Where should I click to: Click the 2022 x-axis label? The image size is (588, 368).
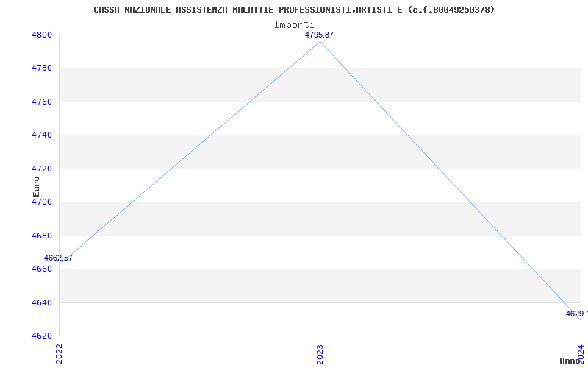click(x=59, y=354)
